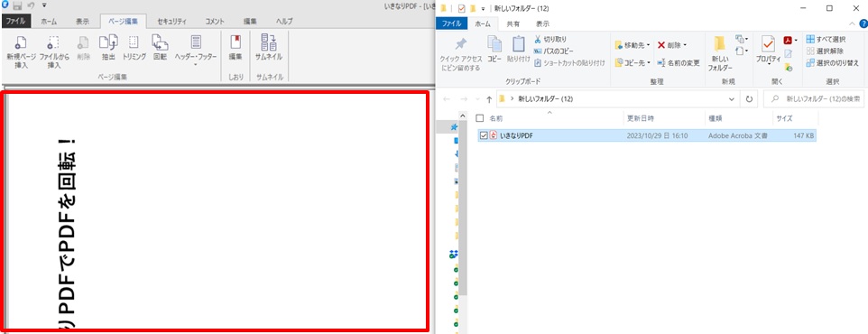The width and height of the screenshot is (868, 334).
Task: Expand the address bar history dropdown
Action: pos(732,99)
